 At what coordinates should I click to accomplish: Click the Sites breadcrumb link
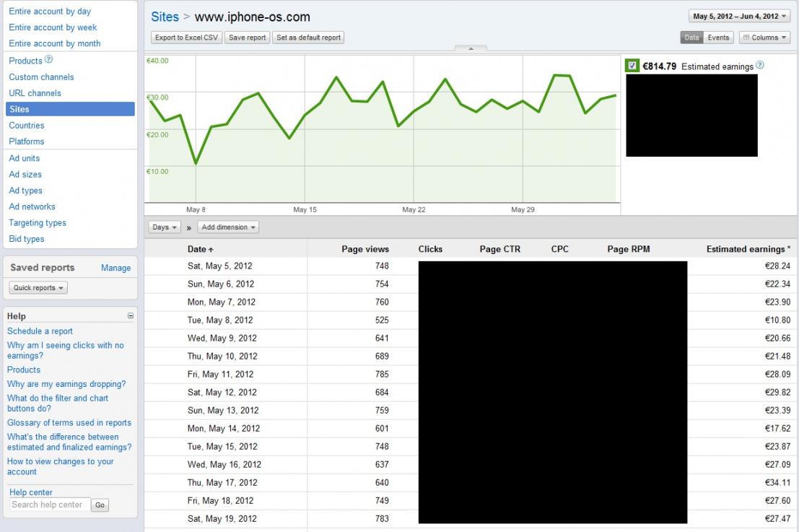(x=165, y=17)
